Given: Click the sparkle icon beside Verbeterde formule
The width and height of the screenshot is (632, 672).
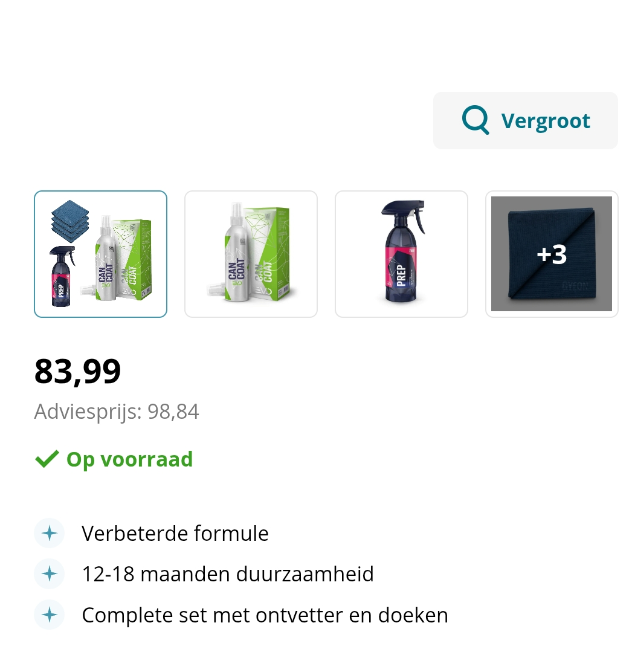Looking at the screenshot, I should [50, 533].
